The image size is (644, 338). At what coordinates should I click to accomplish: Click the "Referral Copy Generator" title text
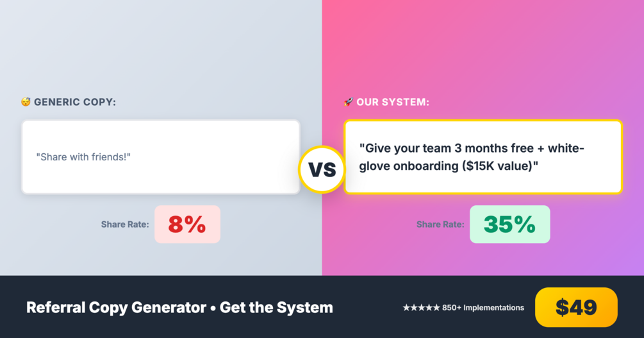[116, 308]
